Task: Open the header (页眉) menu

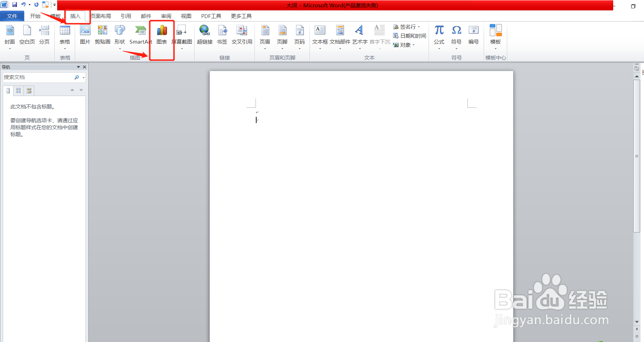Action: click(265, 36)
